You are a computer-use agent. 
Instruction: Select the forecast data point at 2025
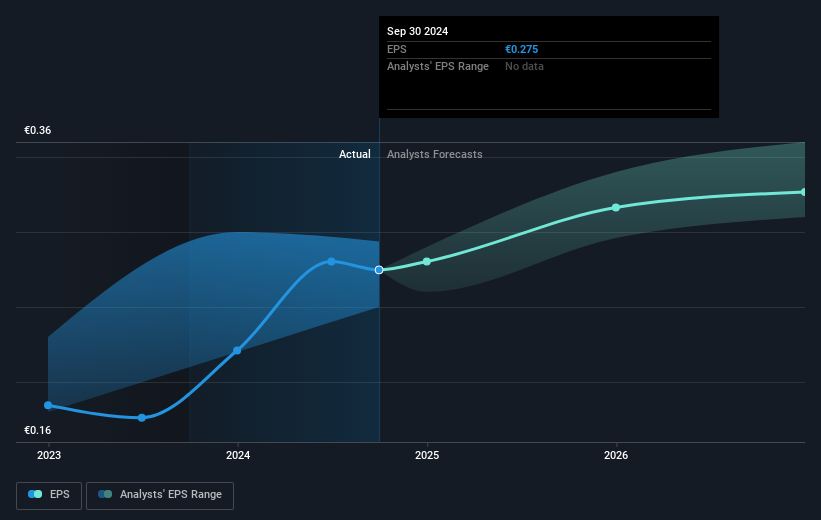pyautogui.click(x=427, y=261)
